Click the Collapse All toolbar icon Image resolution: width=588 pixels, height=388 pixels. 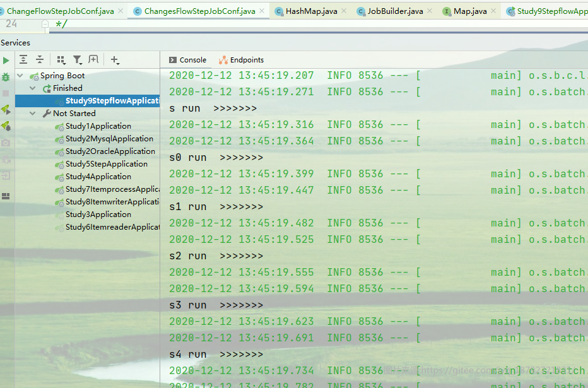pos(39,59)
